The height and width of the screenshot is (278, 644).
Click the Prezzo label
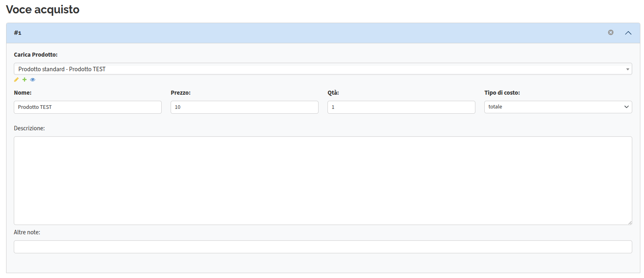click(x=181, y=93)
